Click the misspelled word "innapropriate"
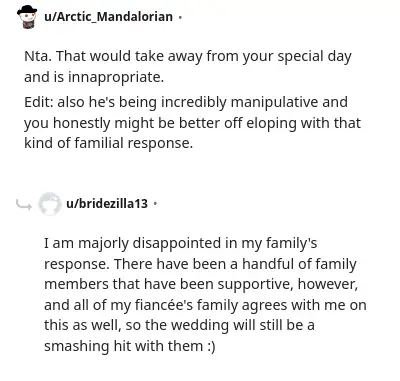 115,77
